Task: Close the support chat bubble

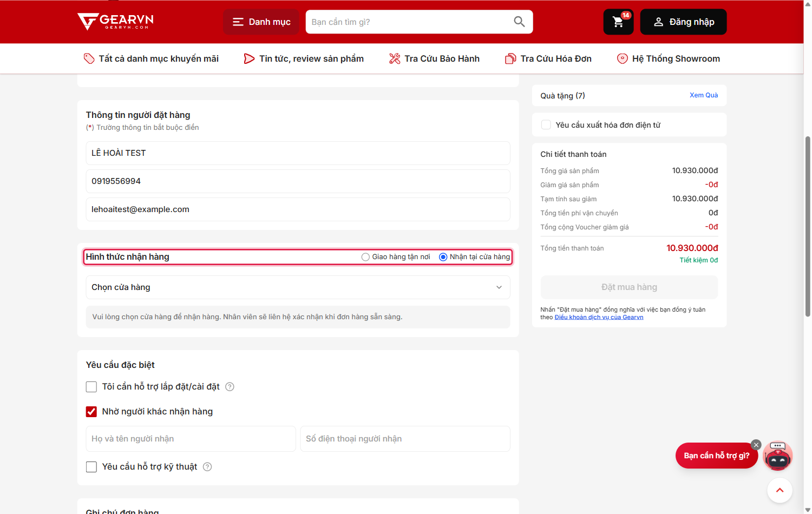Action: tap(756, 445)
